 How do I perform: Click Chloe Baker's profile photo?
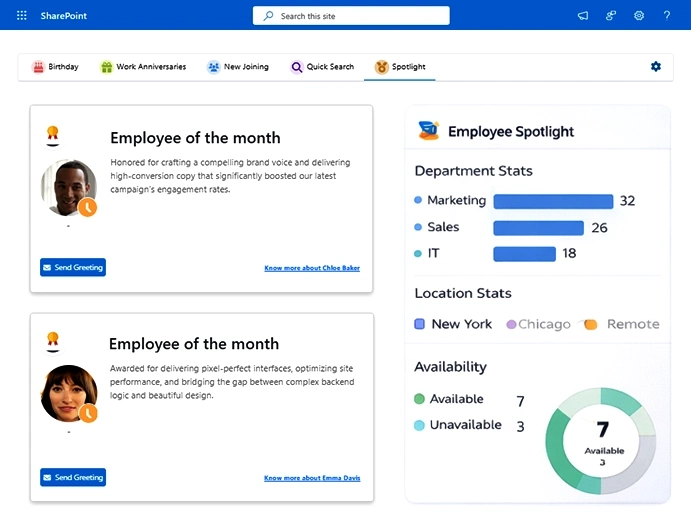[68, 187]
